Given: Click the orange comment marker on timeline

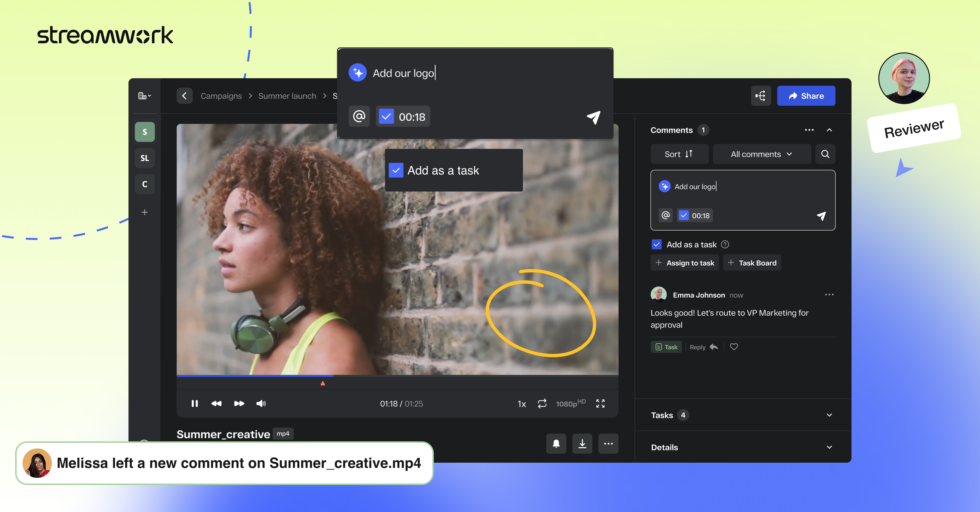Looking at the screenshot, I should click(323, 383).
